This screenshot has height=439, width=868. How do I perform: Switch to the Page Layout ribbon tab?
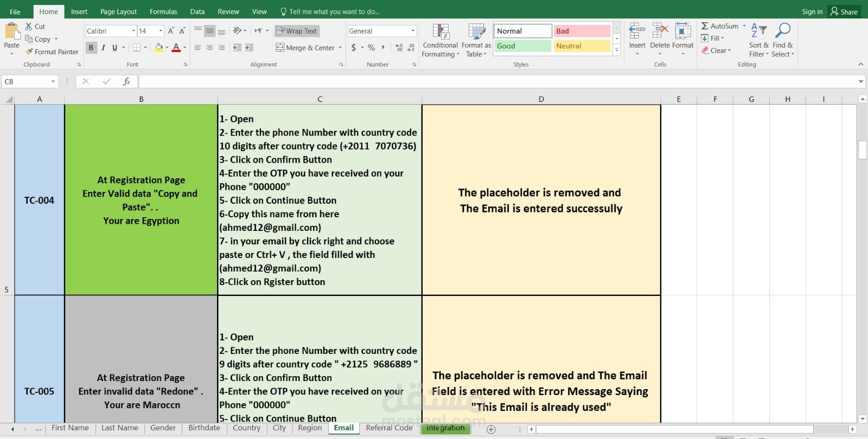point(118,11)
